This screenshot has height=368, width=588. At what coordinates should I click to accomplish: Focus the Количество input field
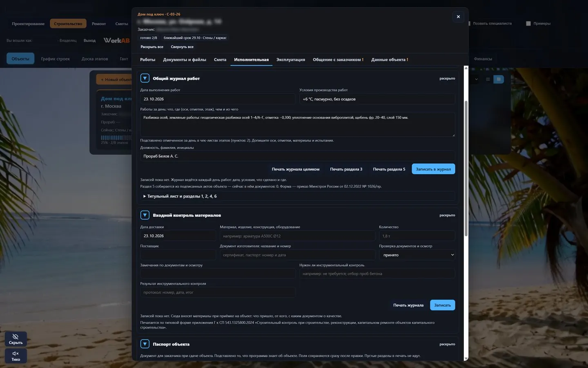pos(417,236)
